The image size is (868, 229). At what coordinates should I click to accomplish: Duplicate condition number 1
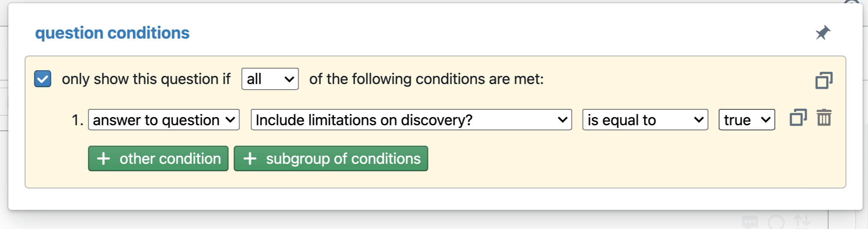tap(798, 118)
